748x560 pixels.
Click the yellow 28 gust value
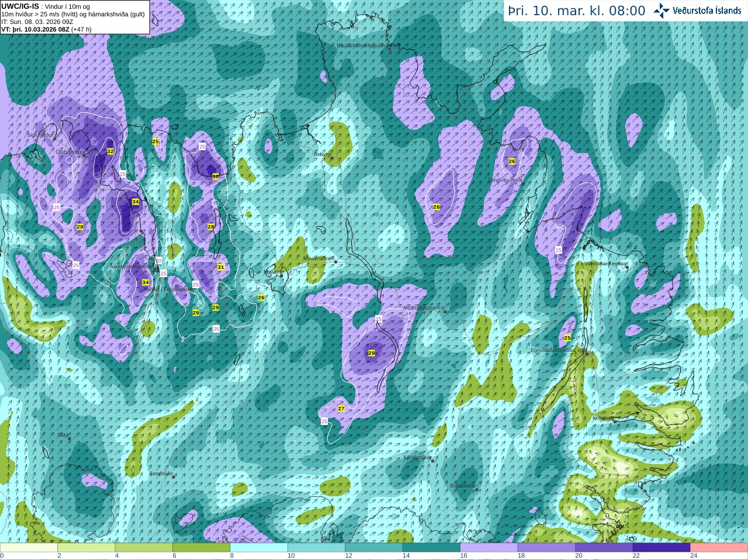click(211, 227)
